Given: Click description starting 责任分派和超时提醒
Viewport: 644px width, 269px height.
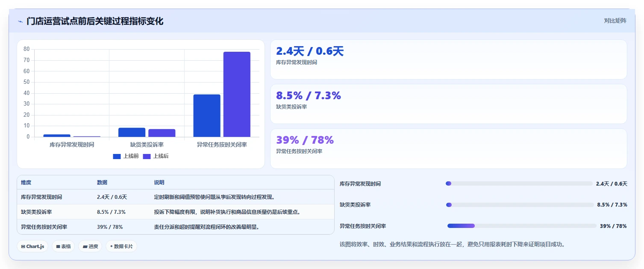Looking at the screenshot, I should 206,227.
